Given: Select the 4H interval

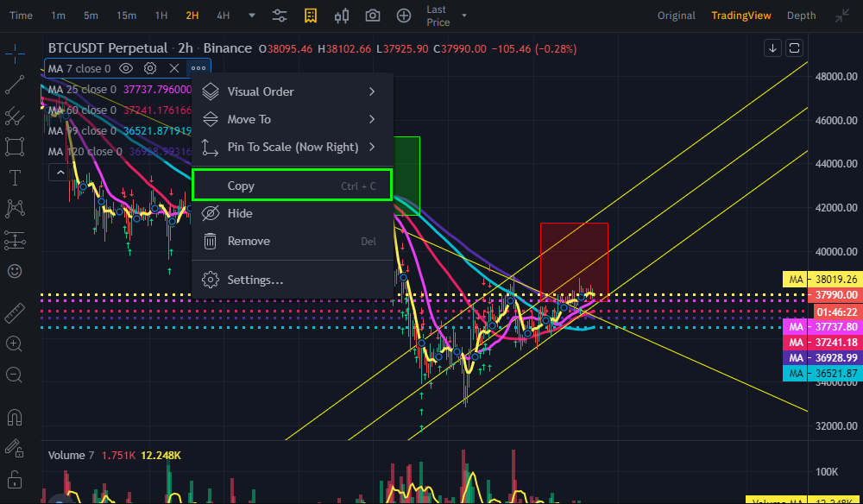Looking at the screenshot, I should (223, 16).
